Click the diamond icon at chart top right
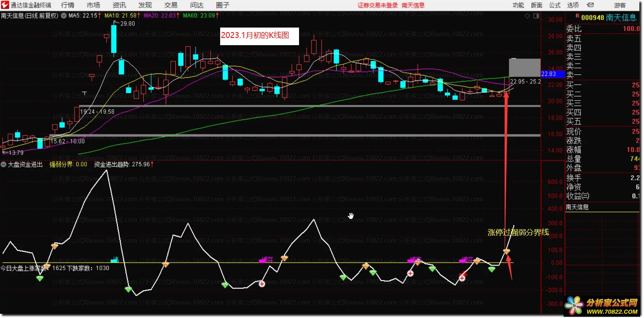The width and height of the screenshot is (644, 318). point(527,16)
